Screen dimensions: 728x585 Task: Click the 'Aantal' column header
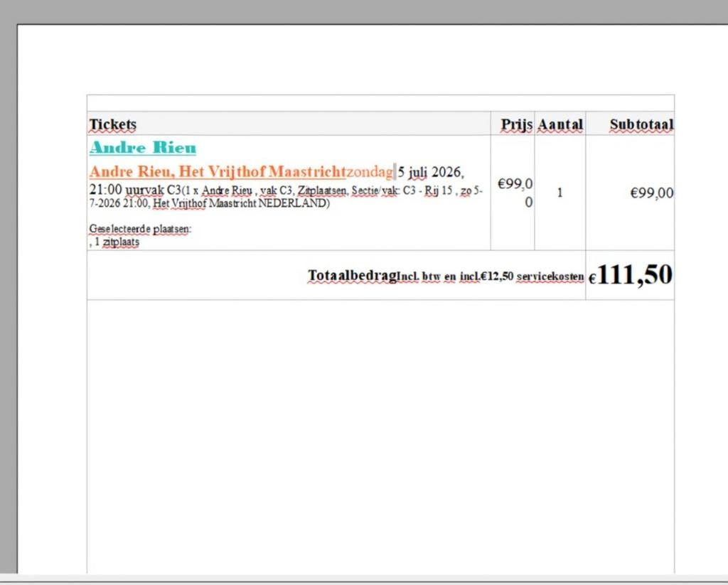pos(560,124)
